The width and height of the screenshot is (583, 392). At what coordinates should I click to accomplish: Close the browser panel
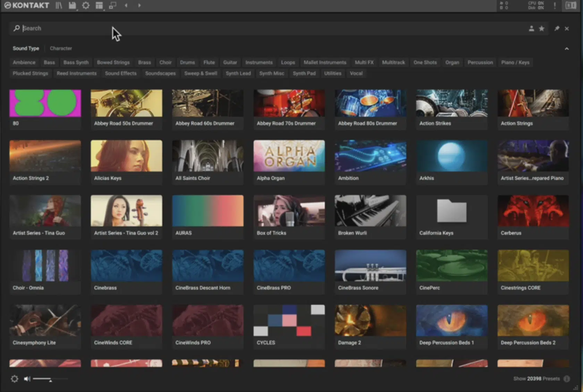pos(567,28)
